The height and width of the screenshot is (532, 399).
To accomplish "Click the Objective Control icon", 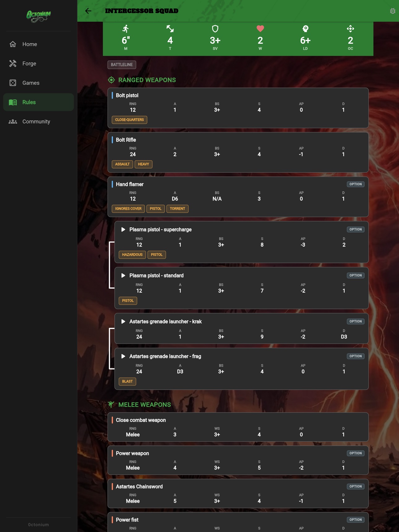I will (x=350, y=29).
